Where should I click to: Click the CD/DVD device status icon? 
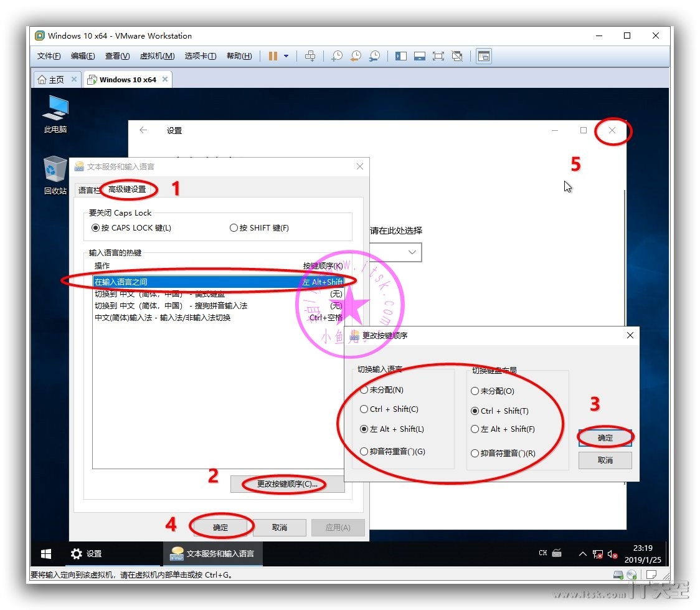[x=631, y=574]
